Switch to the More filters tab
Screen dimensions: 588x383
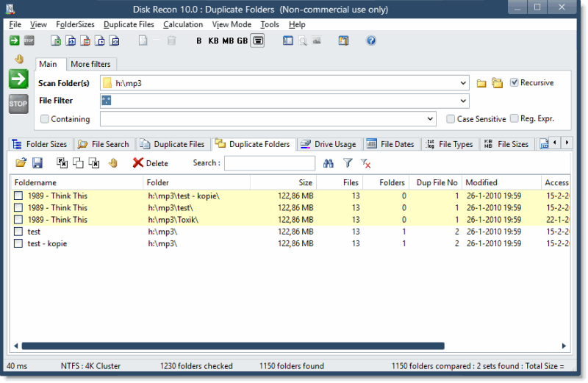[x=90, y=64]
